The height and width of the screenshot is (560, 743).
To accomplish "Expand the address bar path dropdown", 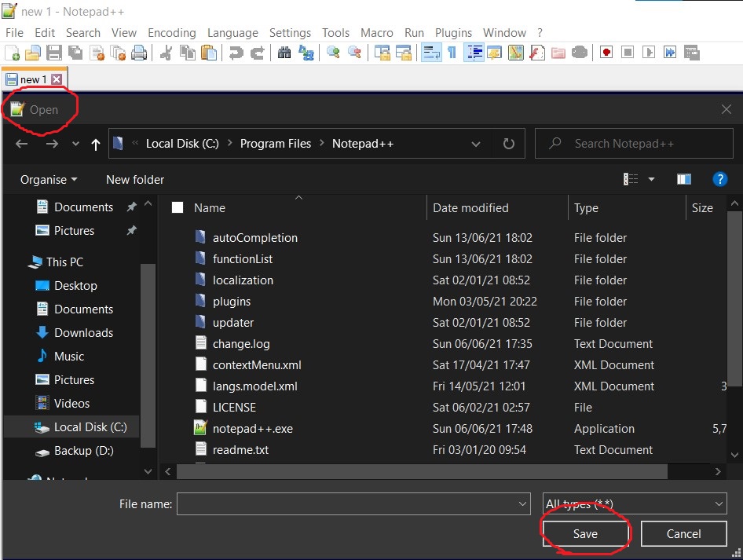I will pos(476,143).
